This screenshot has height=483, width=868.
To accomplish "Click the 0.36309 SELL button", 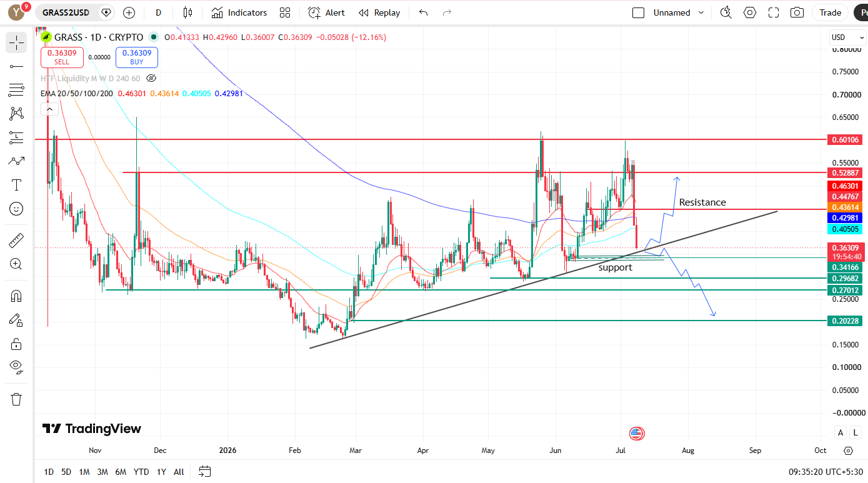I will click(x=62, y=57).
